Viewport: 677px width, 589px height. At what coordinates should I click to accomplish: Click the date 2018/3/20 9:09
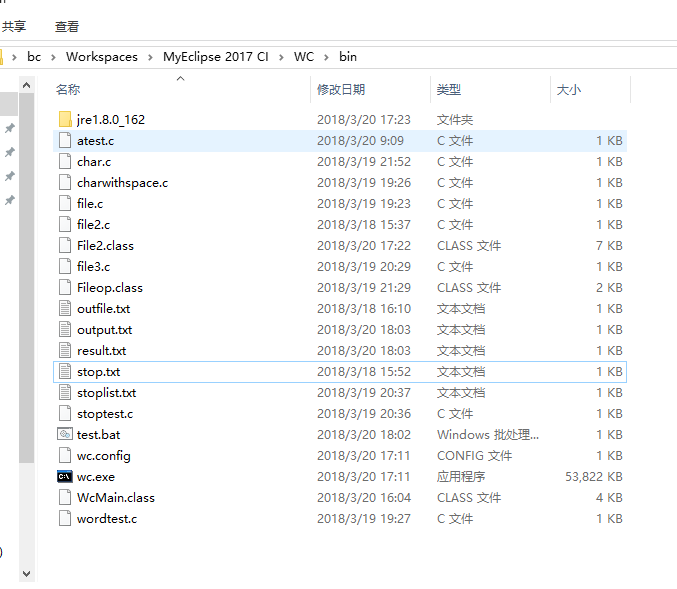coord(361,141)
